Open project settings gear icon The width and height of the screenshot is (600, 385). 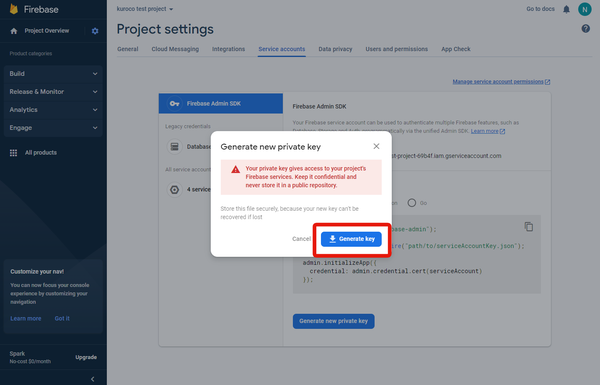coord(95,31)
